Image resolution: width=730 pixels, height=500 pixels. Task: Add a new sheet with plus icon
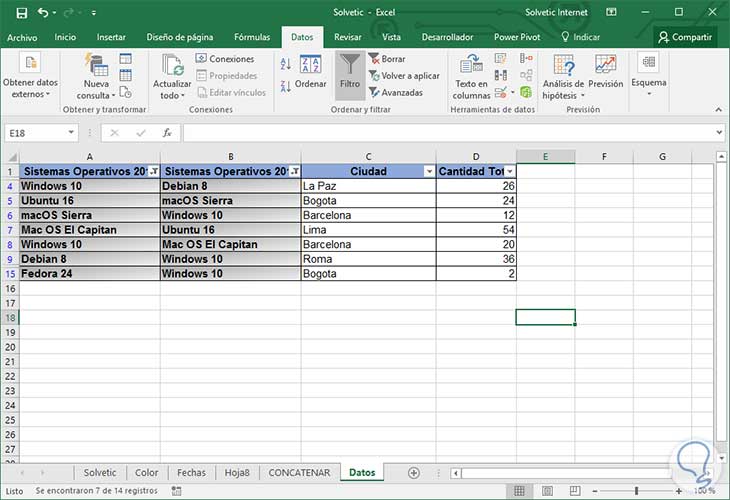click(x=413, y=473)
